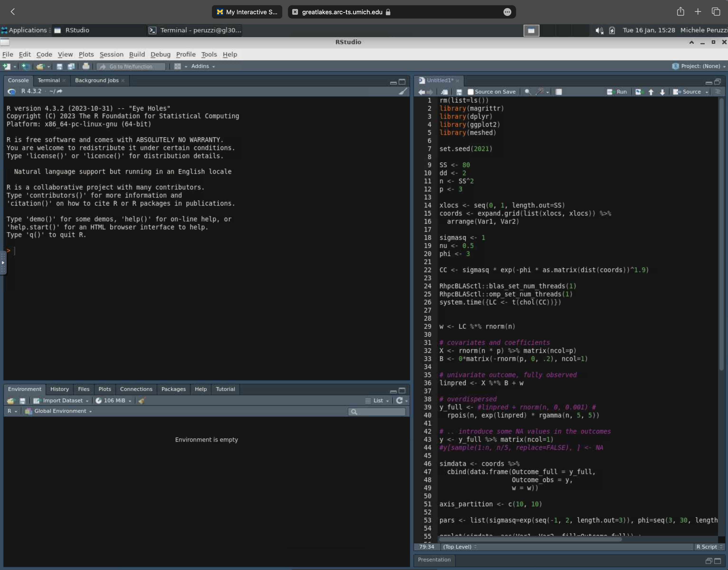Click the system volume mute icon
The width and height of the screenshot is (728, 570).
tap(599, 30)
